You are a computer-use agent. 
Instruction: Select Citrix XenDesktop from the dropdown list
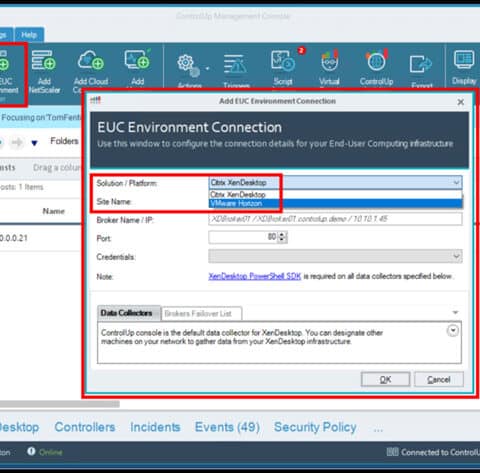pos(335,194)
